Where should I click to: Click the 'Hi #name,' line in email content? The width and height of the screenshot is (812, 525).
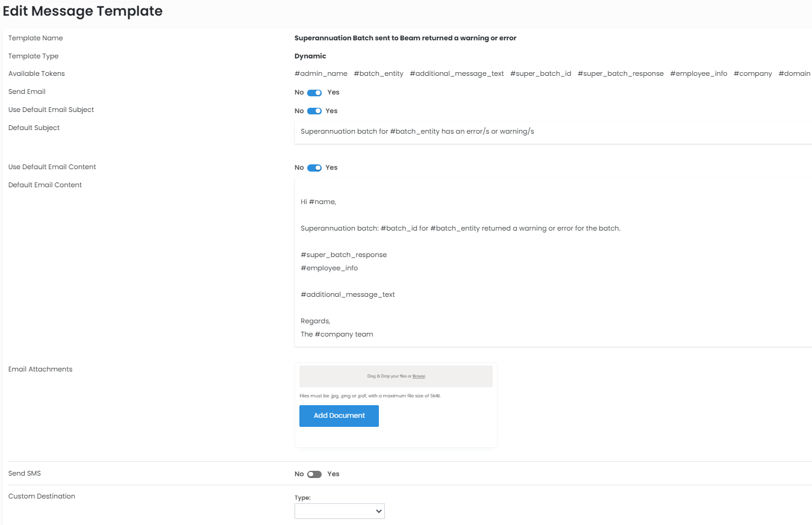[318, 202]
